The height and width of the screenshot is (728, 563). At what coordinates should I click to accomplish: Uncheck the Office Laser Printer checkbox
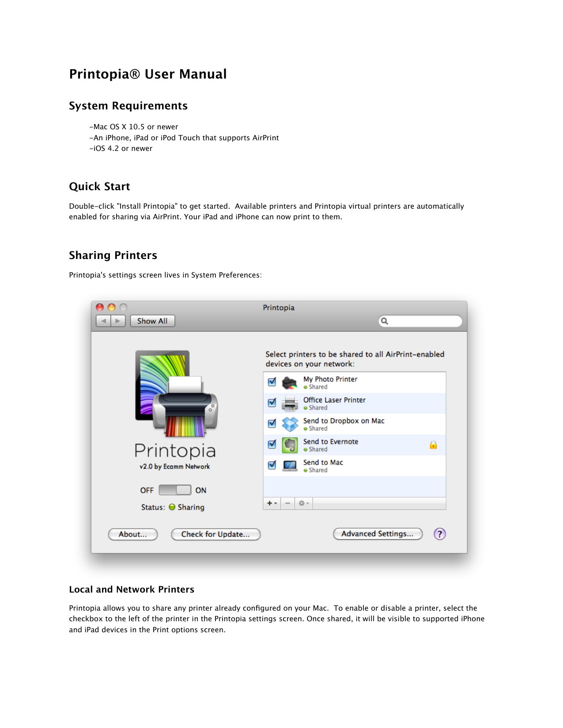[x=272, y=402]
